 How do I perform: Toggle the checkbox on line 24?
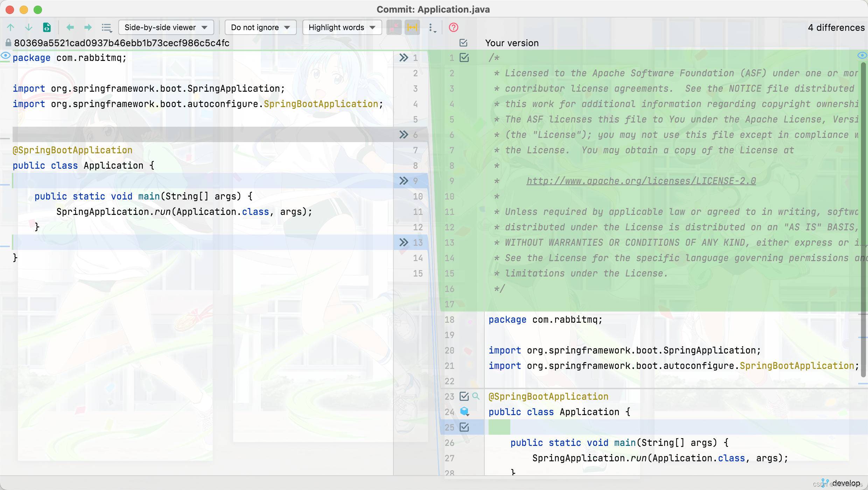pyautogui.click(x=465, y=412)
